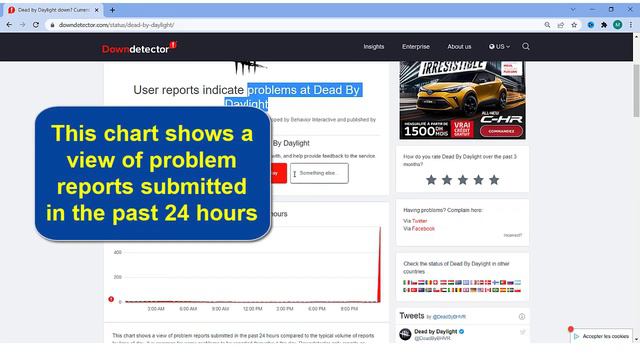Viewport: 640px width, 360px height.
Task: Rate Dead By Daylight four stars
Action: (478, 180)
